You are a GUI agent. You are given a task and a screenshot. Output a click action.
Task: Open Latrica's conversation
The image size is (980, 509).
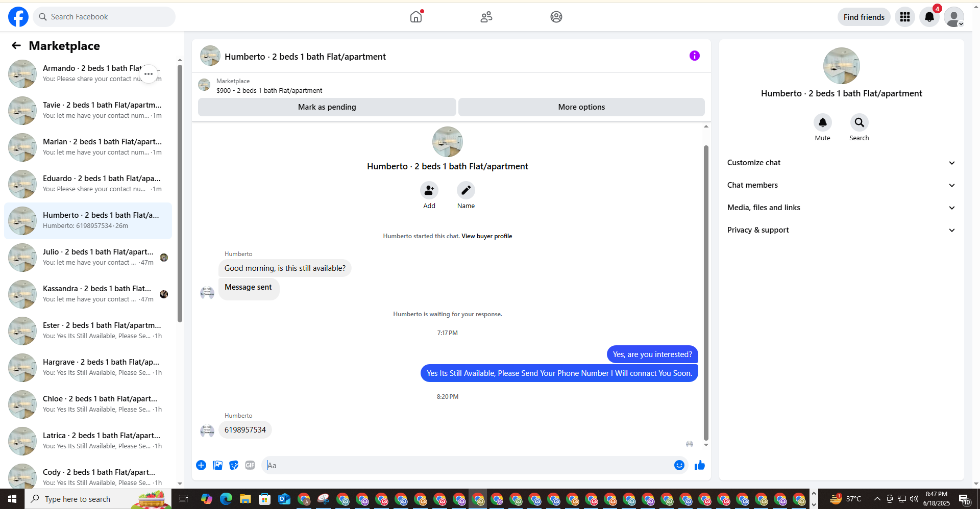(x=88, y=441)
